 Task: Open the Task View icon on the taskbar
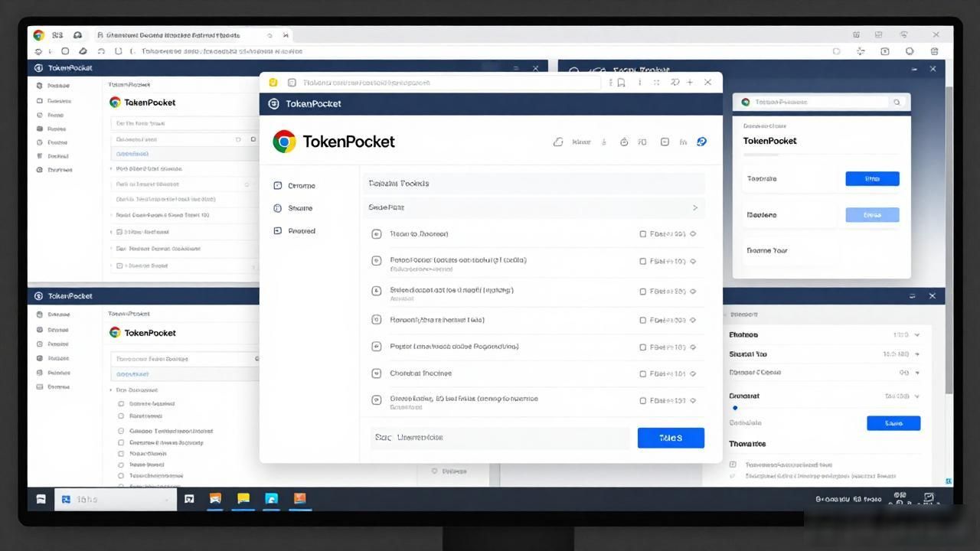pyautogui.click(x=189, y=499)
